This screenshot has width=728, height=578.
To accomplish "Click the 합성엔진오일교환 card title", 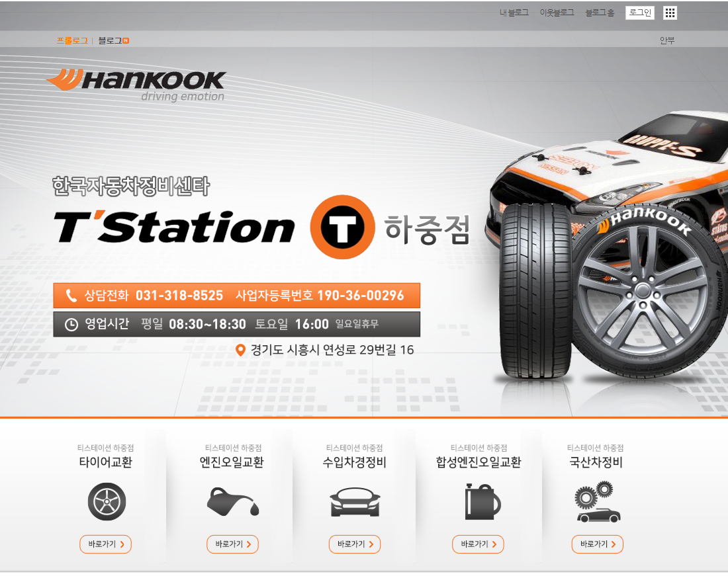I will tap(478, 462).
